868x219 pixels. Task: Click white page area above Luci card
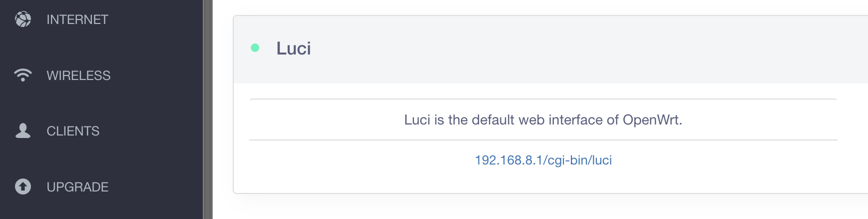pos(499,7)
